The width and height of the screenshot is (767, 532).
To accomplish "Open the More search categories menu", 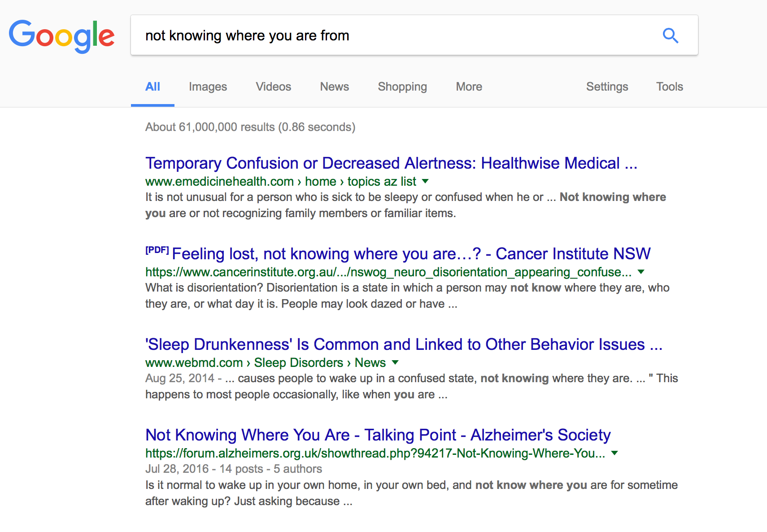I will [x=469, y=87].
